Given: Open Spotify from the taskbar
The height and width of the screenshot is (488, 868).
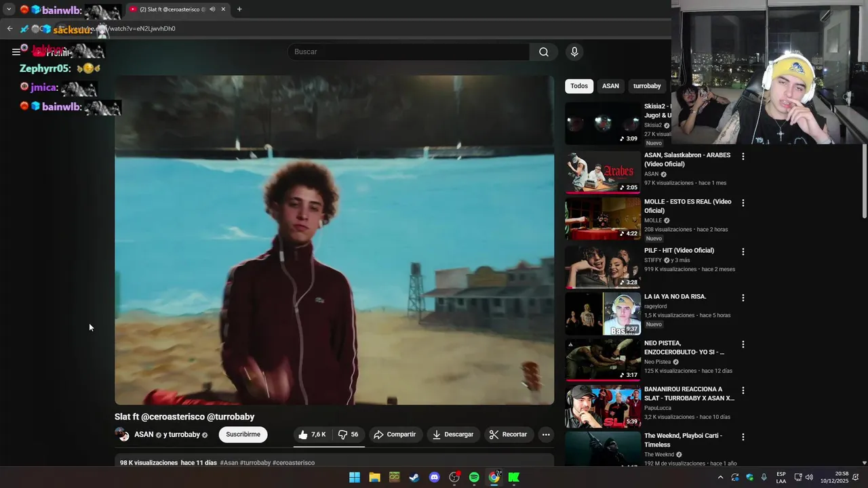Looking at the screenshot, I should click(x=474, y=477).
